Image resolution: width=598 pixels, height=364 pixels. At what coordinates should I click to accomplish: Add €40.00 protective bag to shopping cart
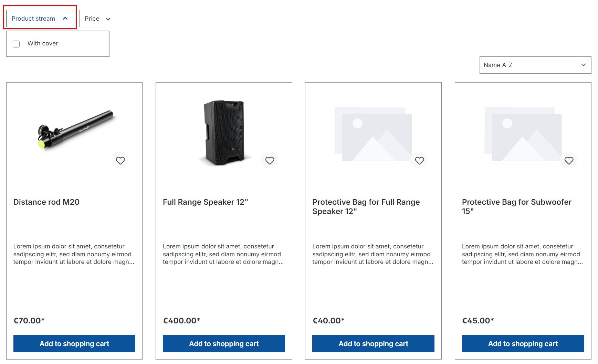pos(373,344)
